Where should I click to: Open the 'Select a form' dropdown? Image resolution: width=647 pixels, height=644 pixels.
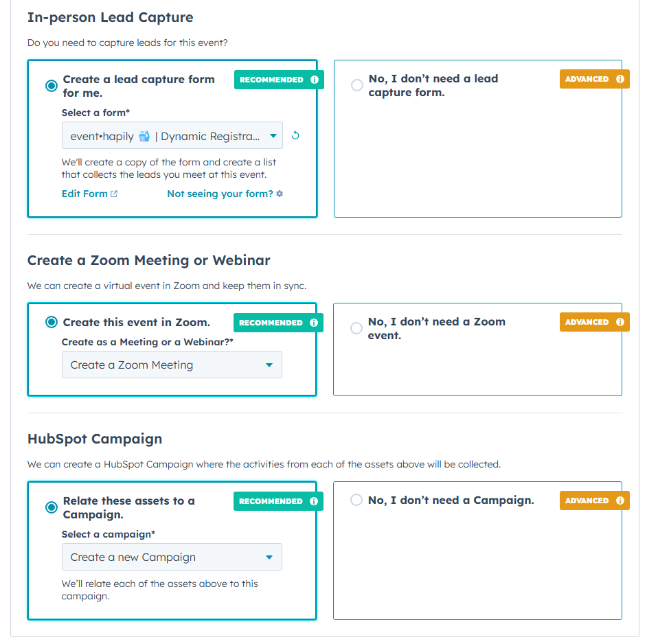pyautogui.click(x=172, y=136)
